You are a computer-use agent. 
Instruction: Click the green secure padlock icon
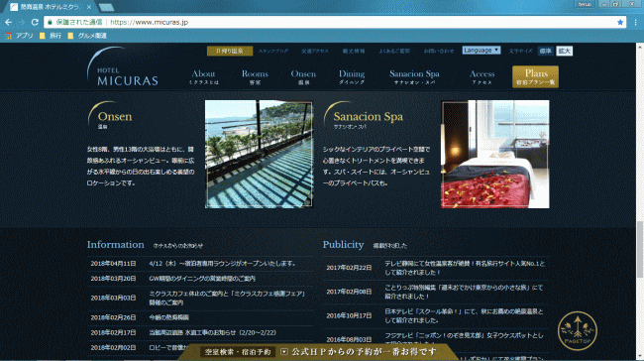pyautogui.click(x=51, y=22)
